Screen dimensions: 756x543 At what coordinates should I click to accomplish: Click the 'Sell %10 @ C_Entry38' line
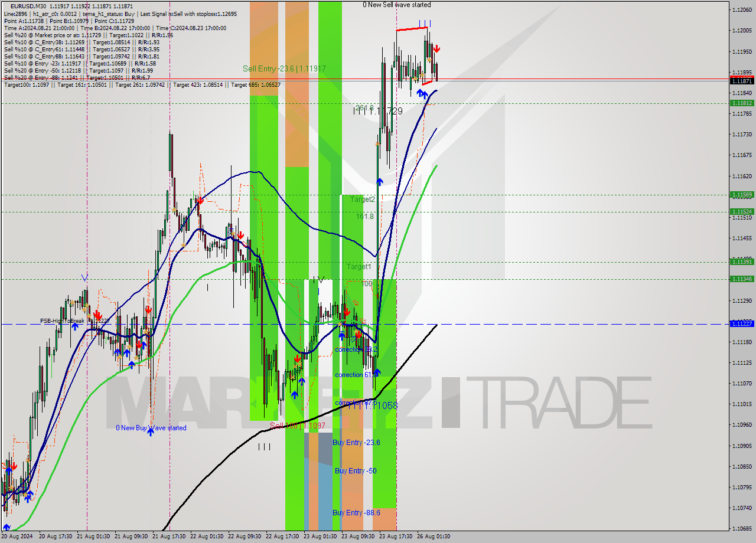point(82,42)
